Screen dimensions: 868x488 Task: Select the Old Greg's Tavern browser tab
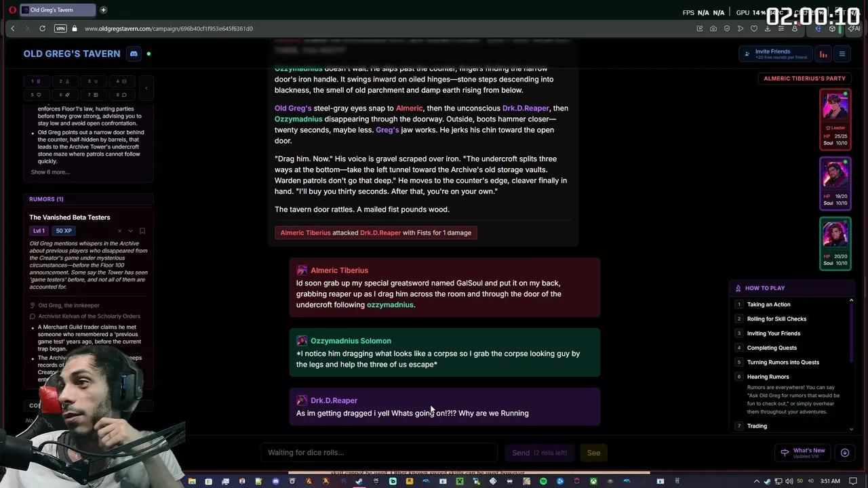(58, 10)
